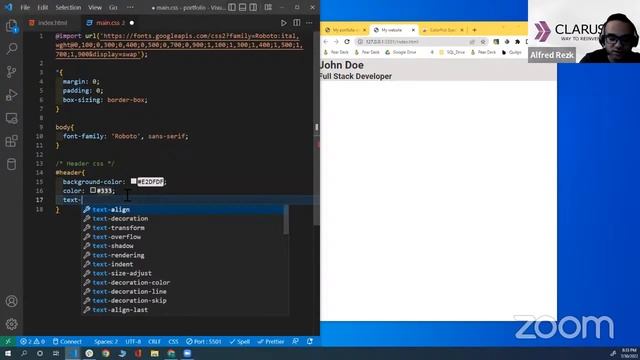Viewport: 640px width, 360px height.
Task: Open the Source Control view
Action: pos(11,72)
